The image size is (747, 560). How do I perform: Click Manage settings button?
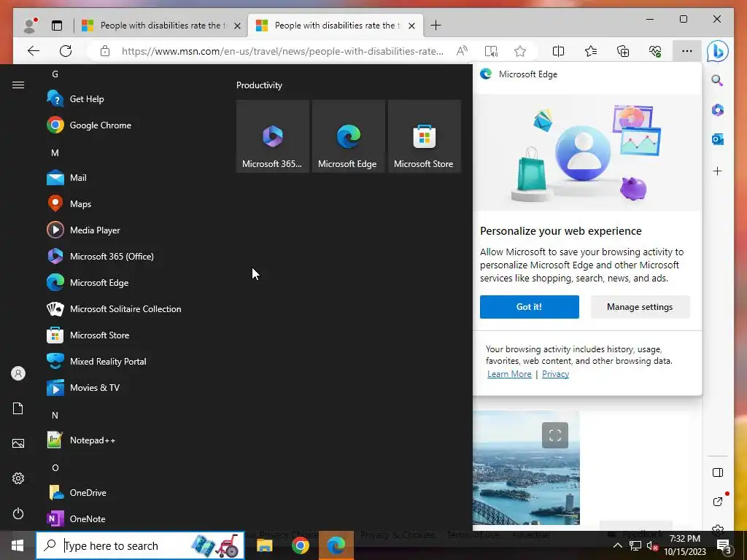pyautogui.click(x=640, y=307)
